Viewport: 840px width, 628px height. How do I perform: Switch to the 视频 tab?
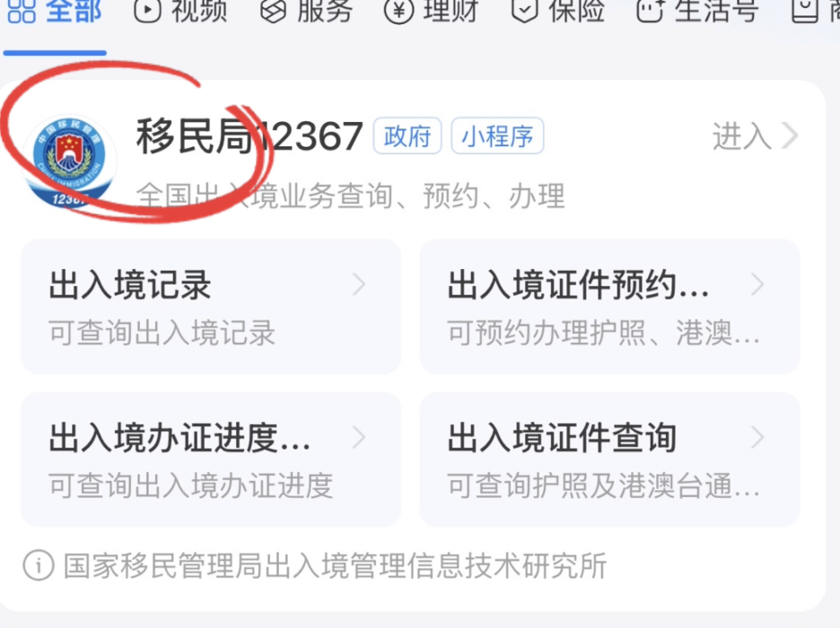[180, 11]
